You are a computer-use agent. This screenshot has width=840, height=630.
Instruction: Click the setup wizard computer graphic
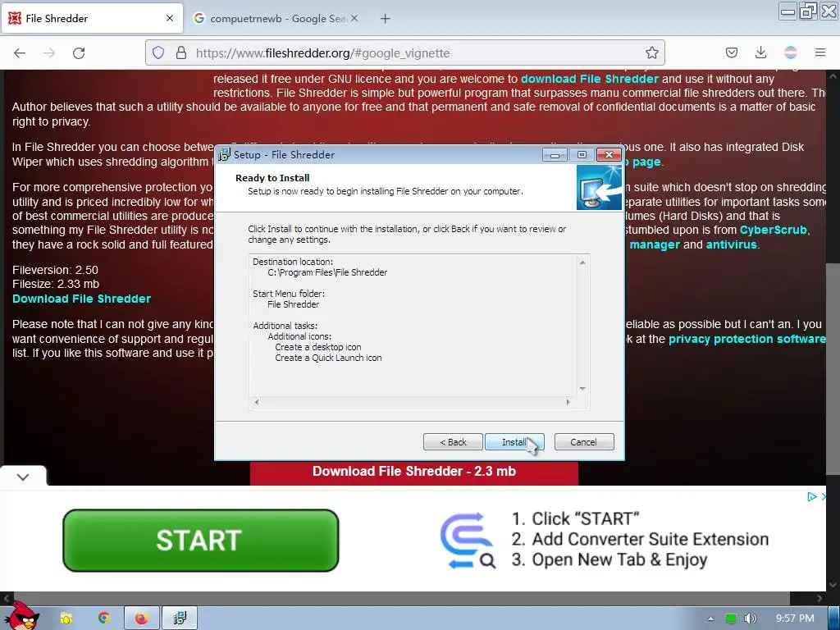600,188
